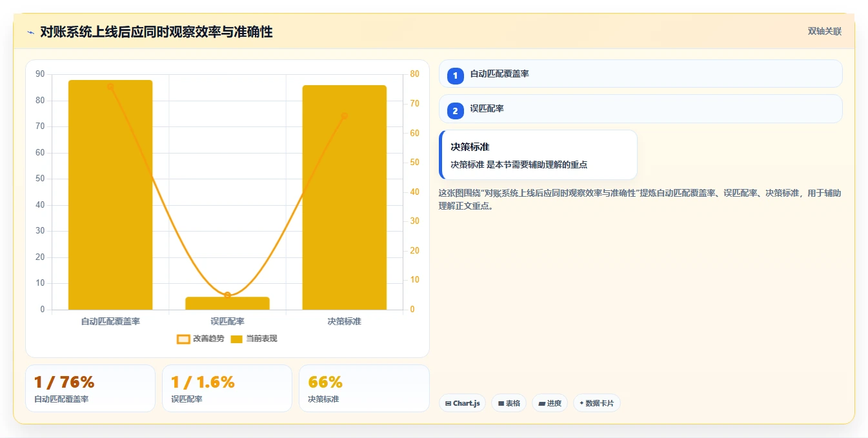
Task: Click the x-axis label 决策标准
Action: click(344, 321)
